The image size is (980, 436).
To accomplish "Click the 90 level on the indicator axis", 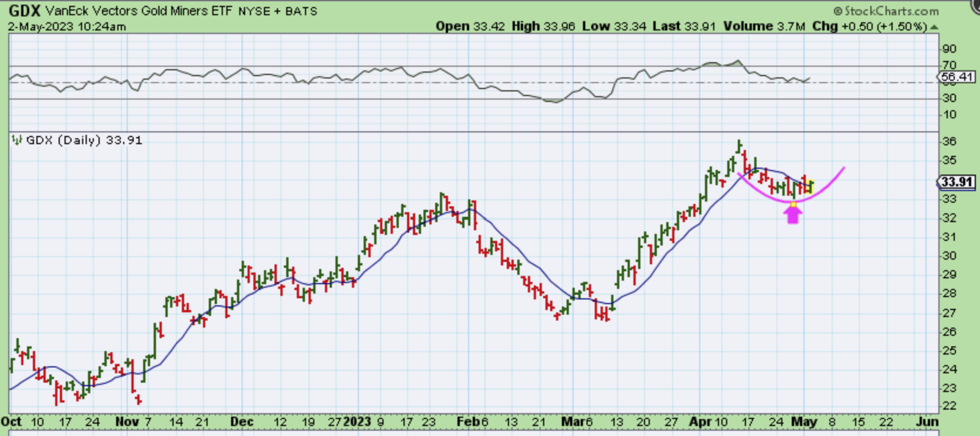I will click(x=950, y=49).
